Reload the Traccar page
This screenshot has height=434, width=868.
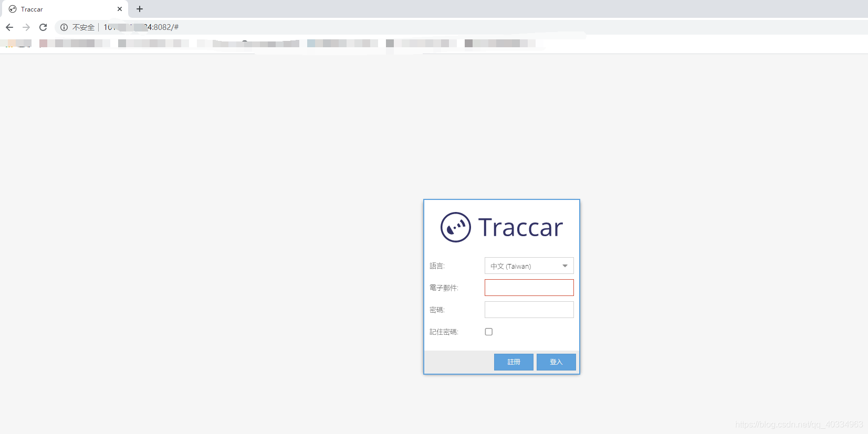[43, 27]
